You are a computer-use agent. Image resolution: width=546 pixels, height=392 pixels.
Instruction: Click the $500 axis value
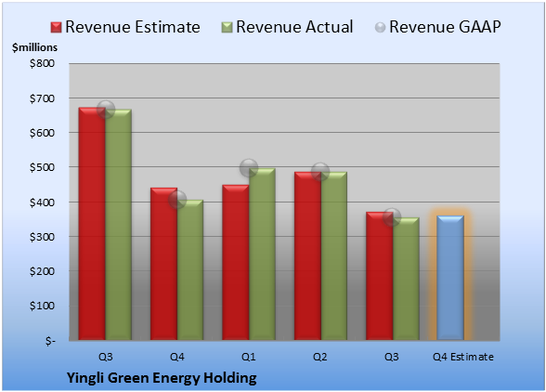pyautogui.click(x=42, y=167)
